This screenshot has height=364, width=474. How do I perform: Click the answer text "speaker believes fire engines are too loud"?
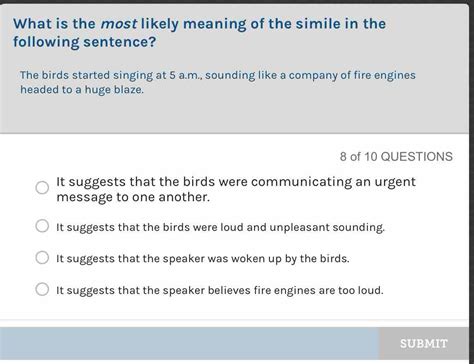(220, 290)
